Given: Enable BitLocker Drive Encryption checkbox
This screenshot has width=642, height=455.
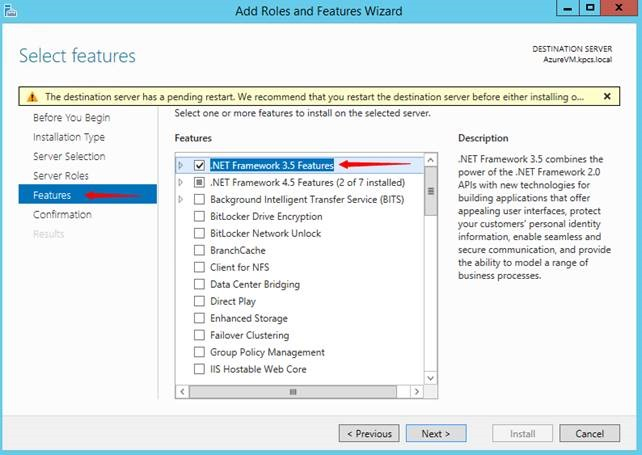Looking at the screenshot, I should click(x=200, y=216).
